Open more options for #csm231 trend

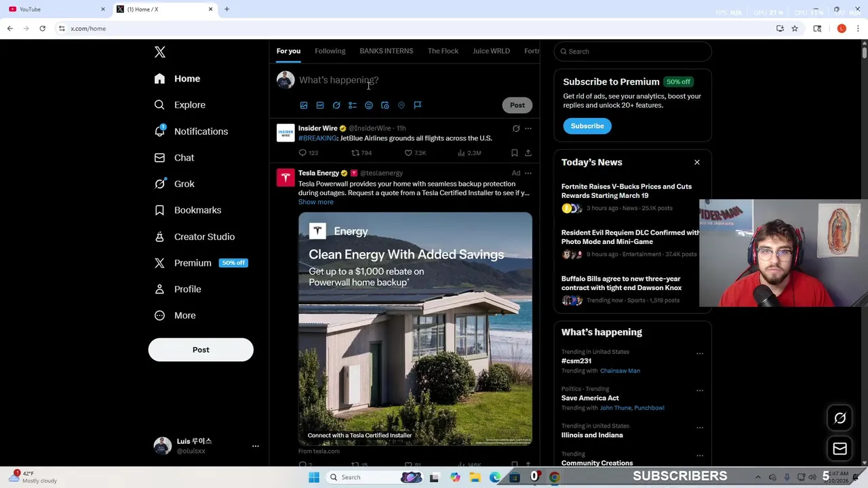coord(700,354)
